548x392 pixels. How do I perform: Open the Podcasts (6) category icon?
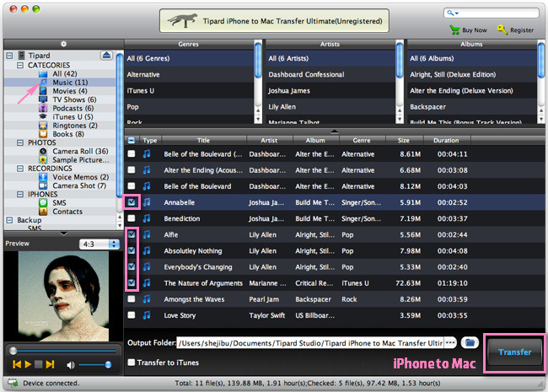pyautogui.click(x=43, y=108)
